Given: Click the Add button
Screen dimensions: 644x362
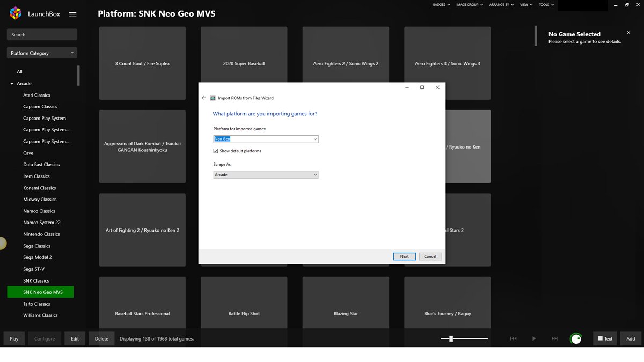Looking at the screenshot, I should (x=631, y=338).
